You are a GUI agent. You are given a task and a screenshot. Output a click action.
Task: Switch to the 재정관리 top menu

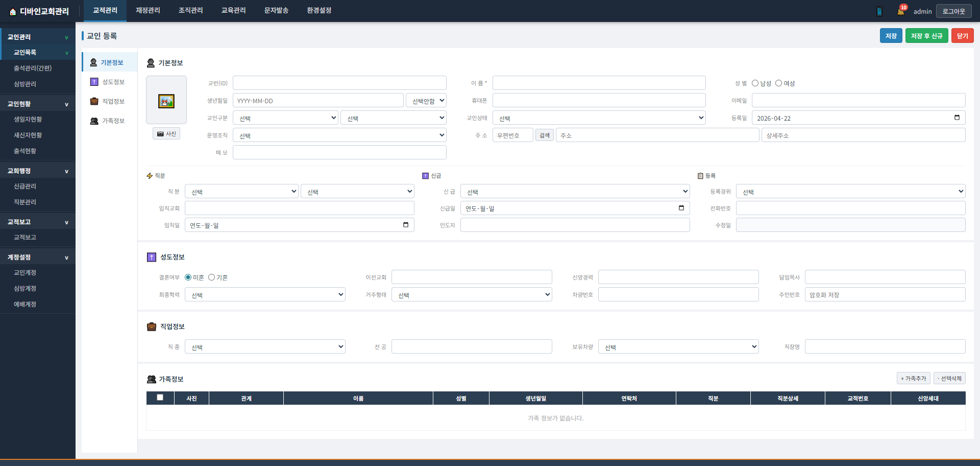[x=148, y=11]
